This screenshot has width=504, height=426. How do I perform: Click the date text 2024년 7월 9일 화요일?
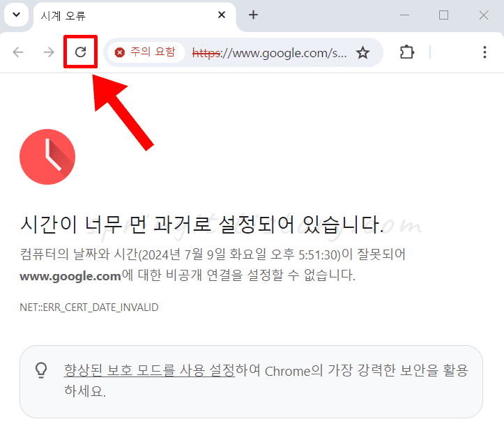click(x=204, y=254)
